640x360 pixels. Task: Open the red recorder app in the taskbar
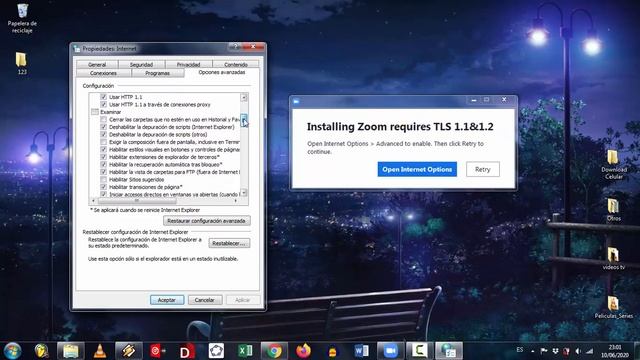(158, 351)
